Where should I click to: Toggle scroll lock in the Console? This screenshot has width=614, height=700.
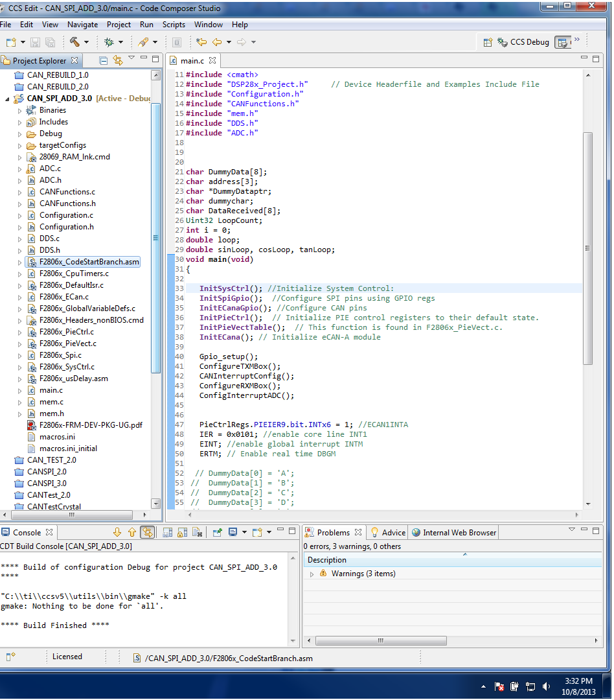(x=183, y=531)
